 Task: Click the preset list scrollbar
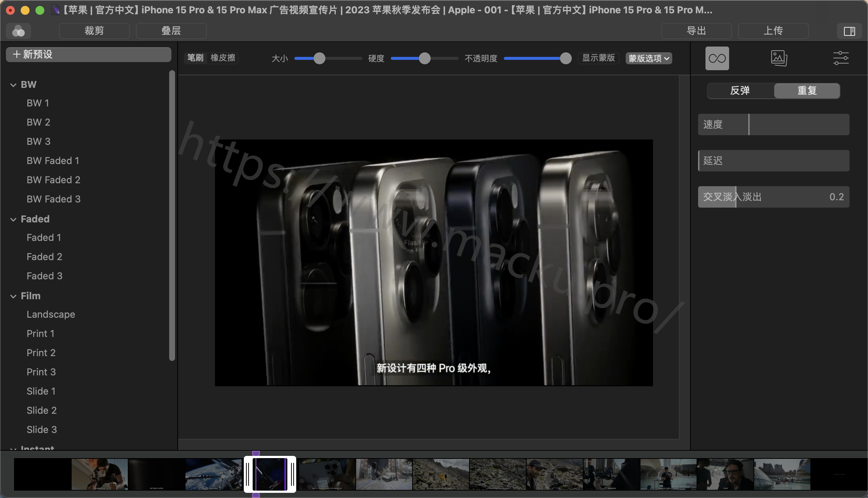pos(172,215)
